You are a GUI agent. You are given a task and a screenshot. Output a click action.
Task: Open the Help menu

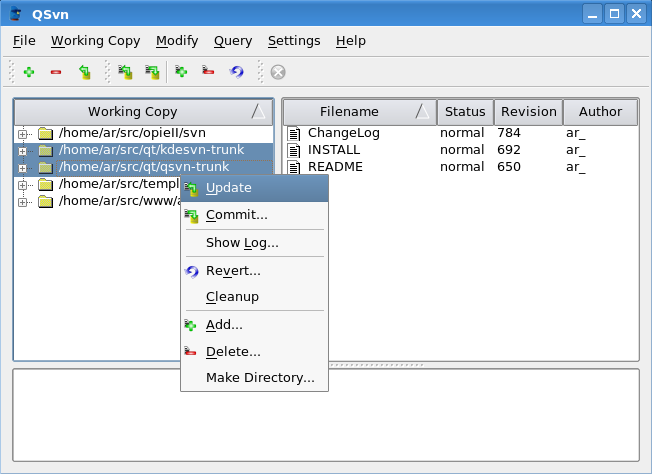tap(351, 41)
